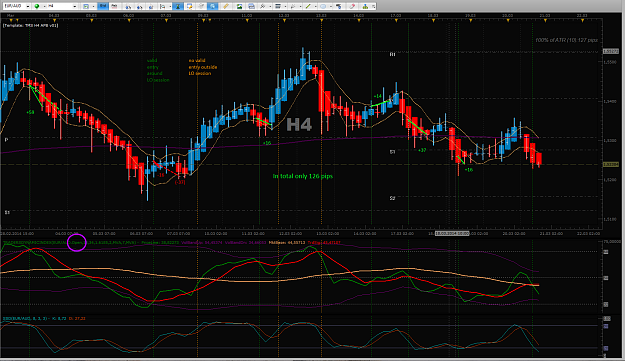
Task: Select the green trend line tool
Action: pyautogui.click(x=308, y=6)
